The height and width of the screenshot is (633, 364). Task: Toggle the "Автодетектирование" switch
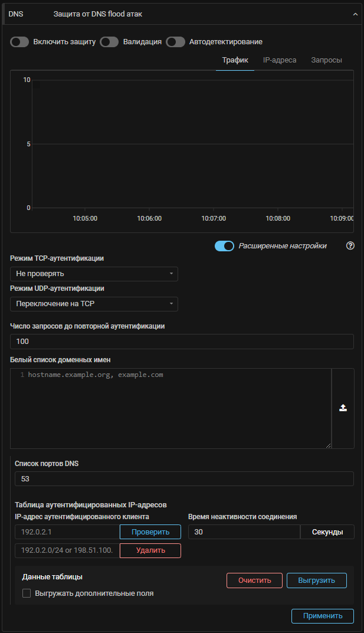coord(175,42)
